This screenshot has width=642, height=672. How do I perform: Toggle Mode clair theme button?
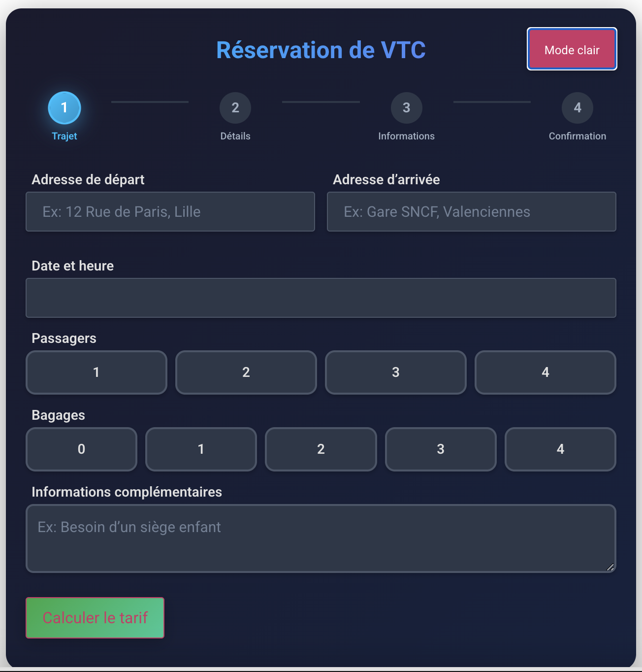(x=572, y=49)
